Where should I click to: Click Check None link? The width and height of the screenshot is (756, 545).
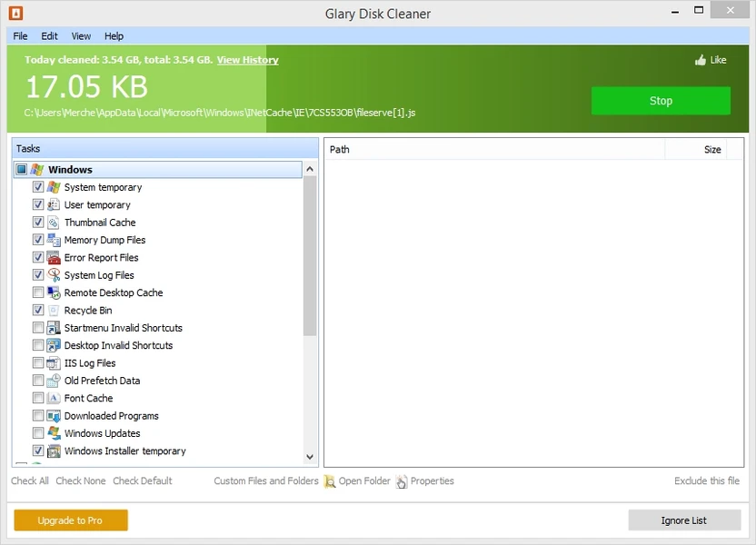tap(81, 481)
